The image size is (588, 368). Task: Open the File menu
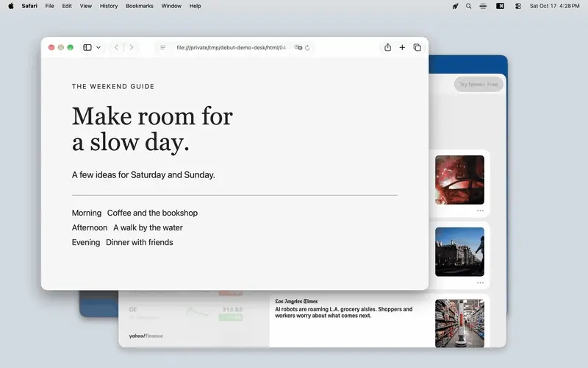click(x=49, y=6)
